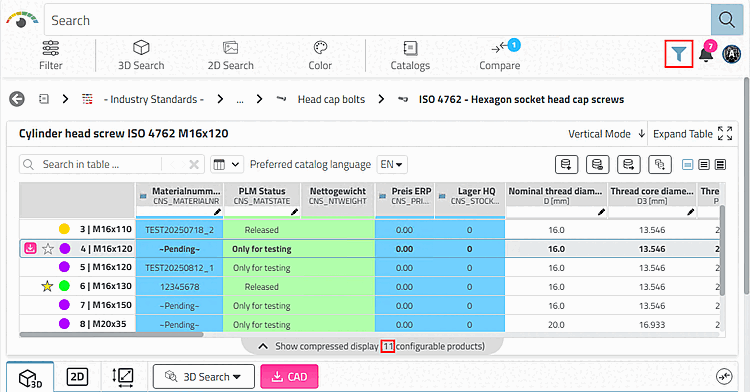This screenshot has height=392, width=750.
Task: Expand the collapsed breadcrumb ellipsis
Action: click(x=240, y=99)
